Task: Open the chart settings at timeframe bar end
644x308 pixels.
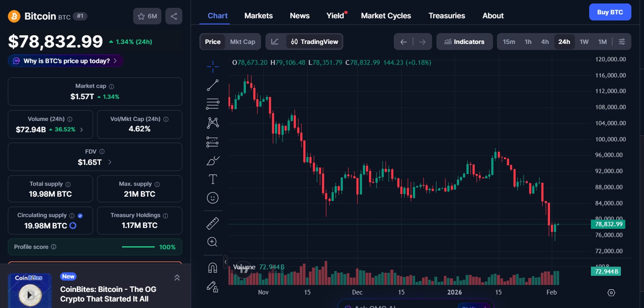Action: (x=622, y=41)
